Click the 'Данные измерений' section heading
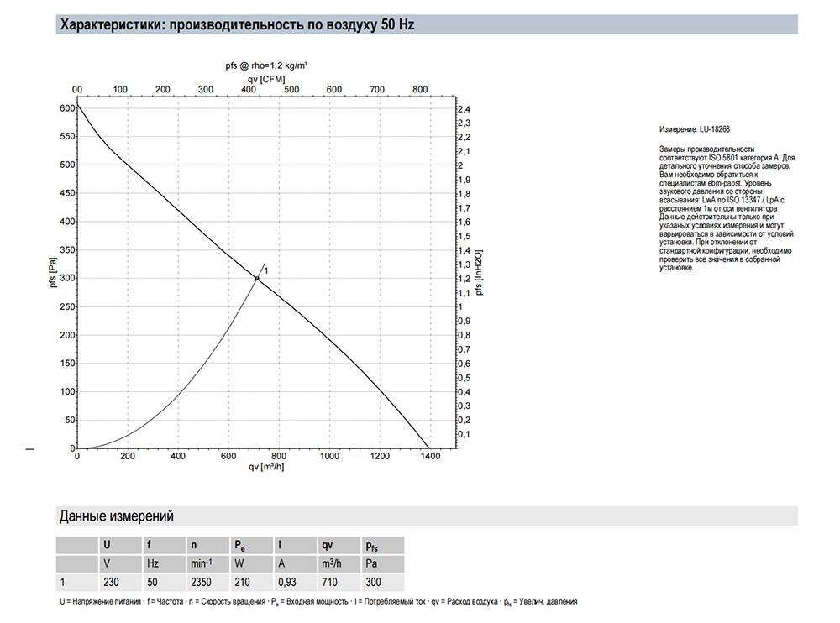Screen dimensions: 840x623 point(116,516)
